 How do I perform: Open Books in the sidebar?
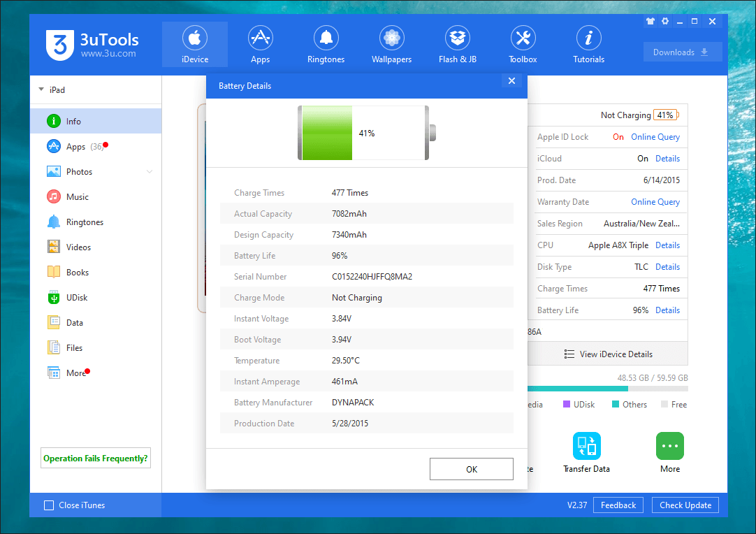(96, 272)
